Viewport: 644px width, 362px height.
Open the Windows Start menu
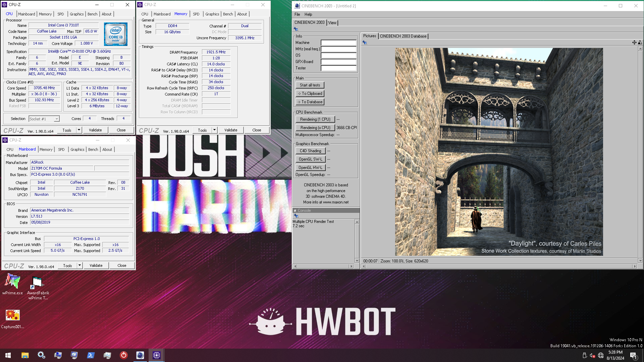[x=8, y=355]
